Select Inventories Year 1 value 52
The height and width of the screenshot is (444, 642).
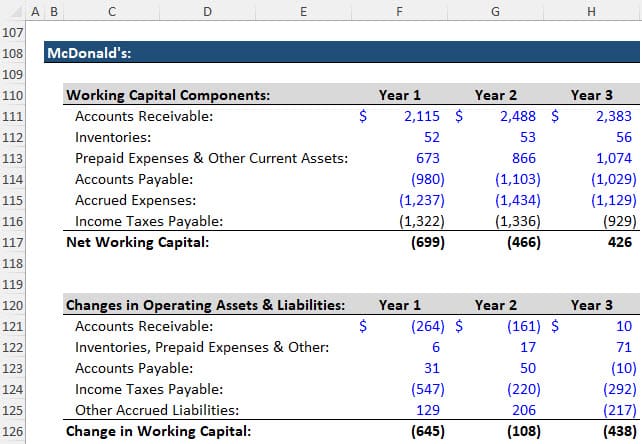(432, 137)
